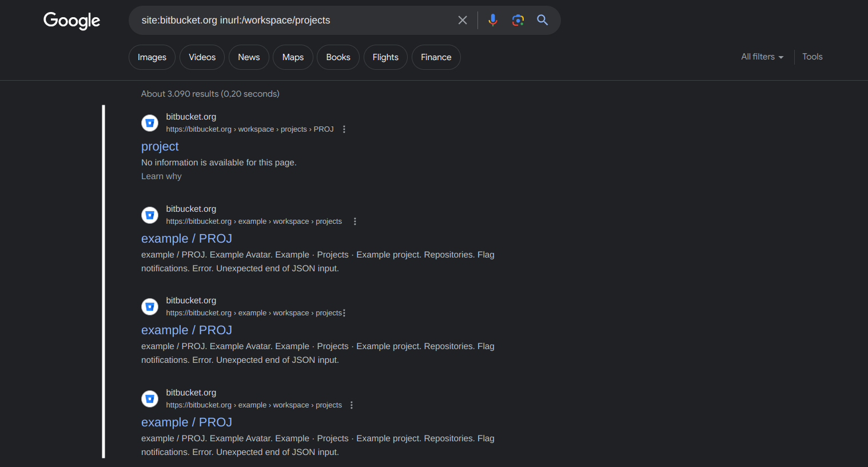Screen dimensions: 868x467
Task: Click the Google logo
Action: tap(71, 21)
